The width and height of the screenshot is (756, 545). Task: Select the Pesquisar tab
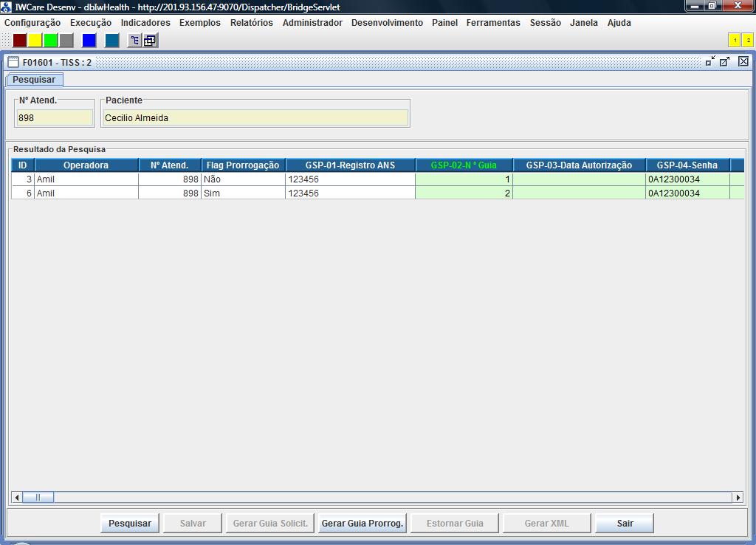point(34,80)
